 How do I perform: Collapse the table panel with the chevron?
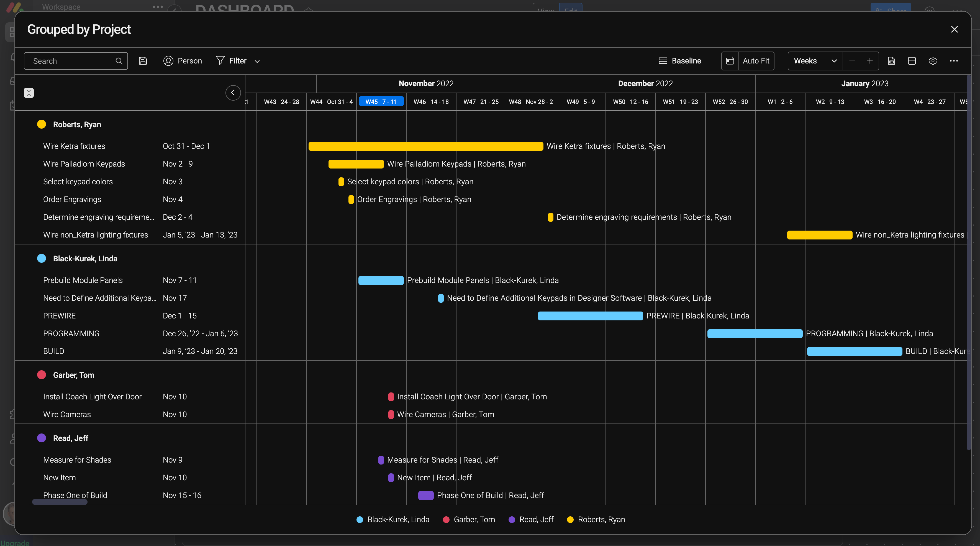click(233, 93)
